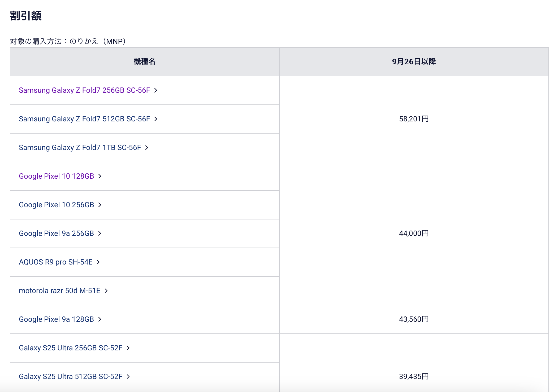550x392 pixels.
Task: Click the 機種名 column header
Action: [145, 62]
